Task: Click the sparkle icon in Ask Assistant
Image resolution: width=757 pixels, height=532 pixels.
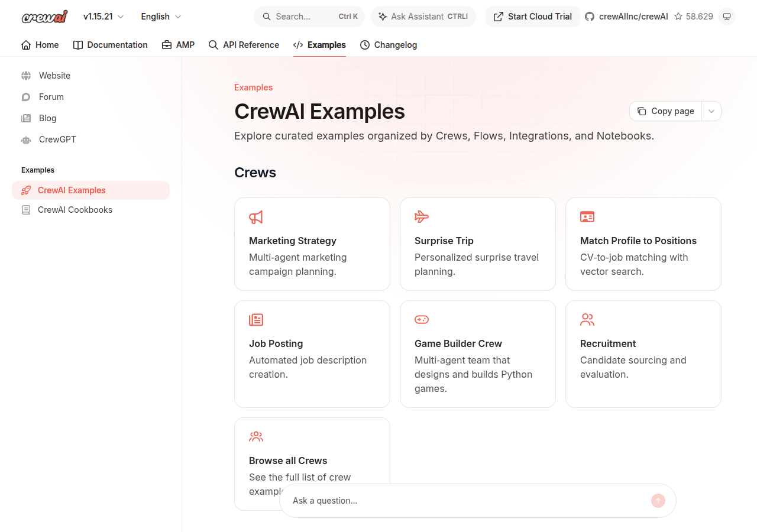Action: click(383, 17)
